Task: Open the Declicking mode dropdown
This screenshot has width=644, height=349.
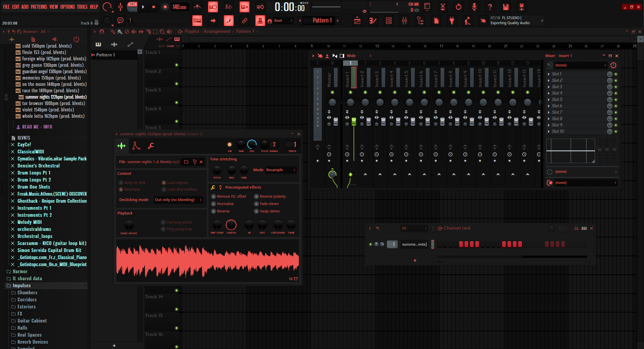Action: [178, 200]
